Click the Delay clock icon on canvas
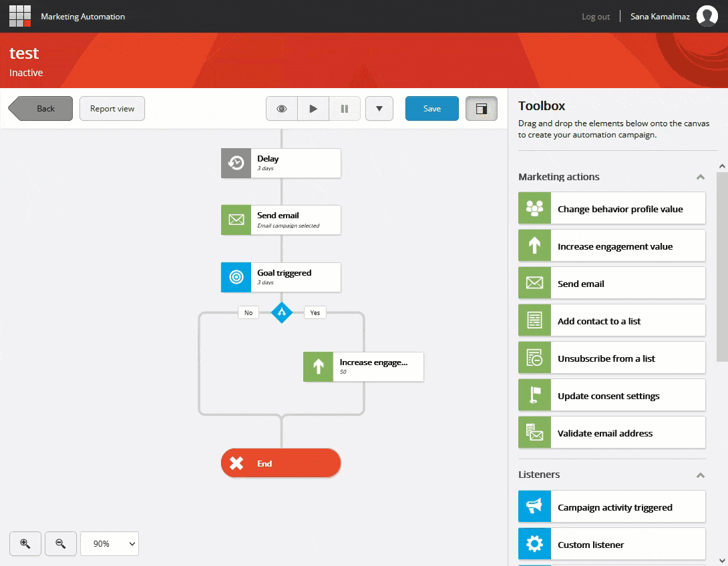The image size is (728, 566). coord(236,164)
